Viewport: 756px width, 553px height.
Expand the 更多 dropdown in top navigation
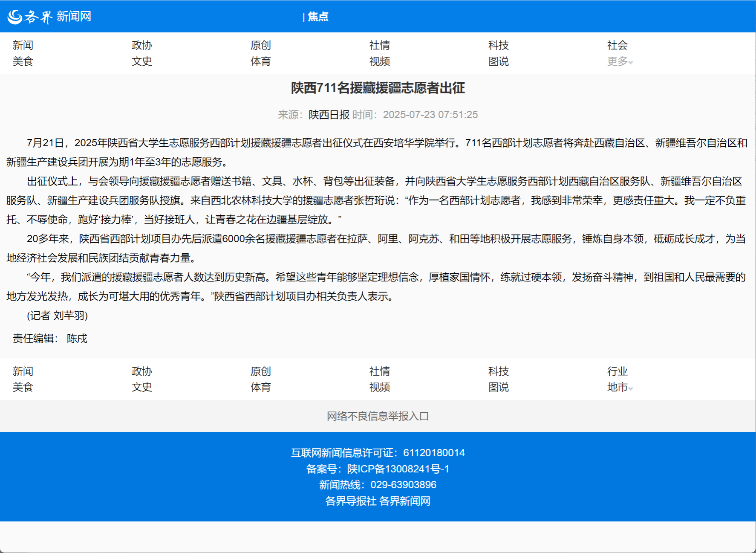click(619, 61)
